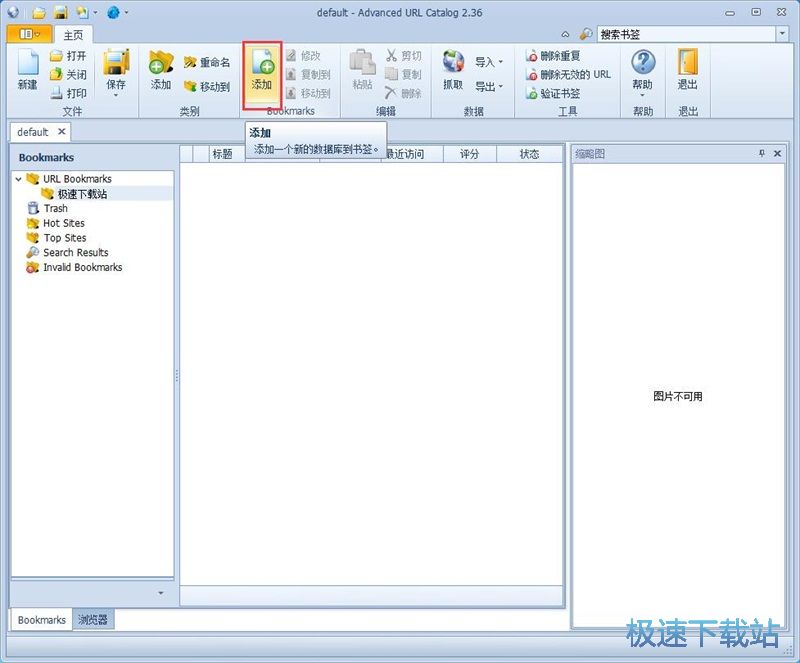The image size is (800, 663).
Task: Switch to the 浏览器 bottom tab
Action: tap(93, 620)
